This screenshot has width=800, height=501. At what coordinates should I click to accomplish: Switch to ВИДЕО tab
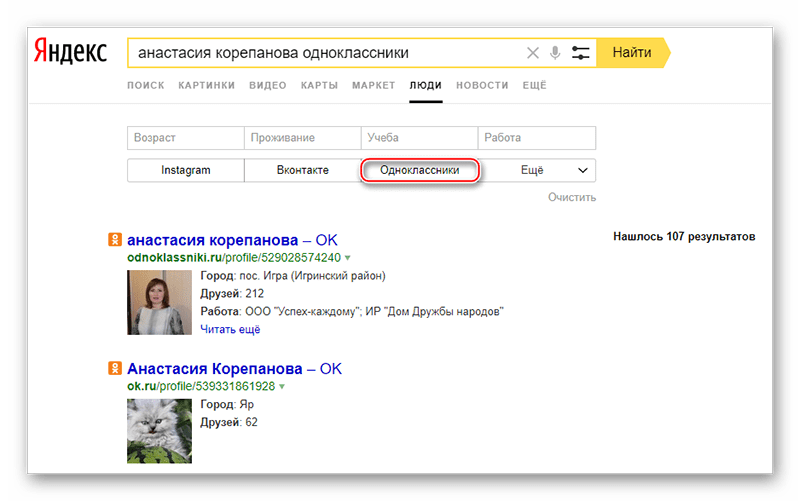click(268, 85)
